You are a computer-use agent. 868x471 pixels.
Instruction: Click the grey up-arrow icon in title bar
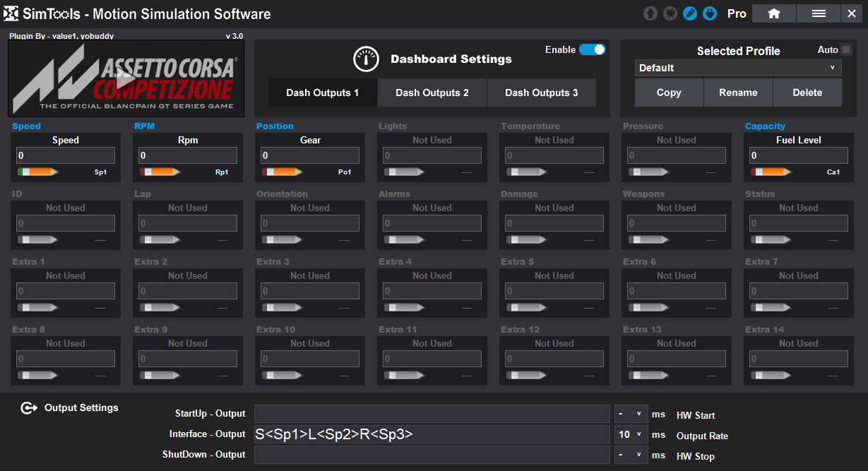pyautogui.click(x=650, y=13)
